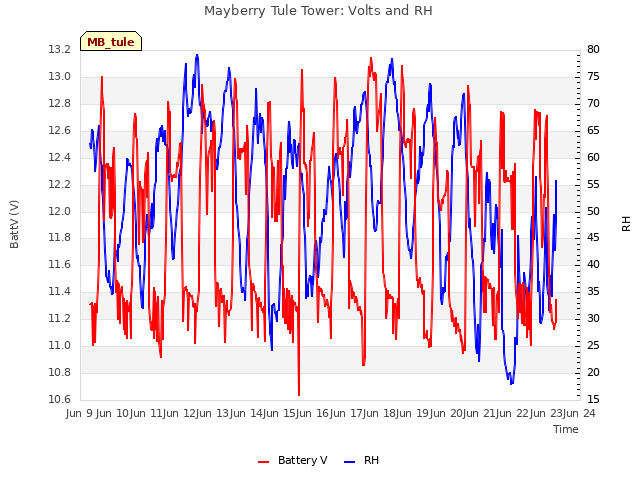Screen dimensions: 640x480
Task: Click the 11.4 voltage tick label
Action: (x=60, y=291)
